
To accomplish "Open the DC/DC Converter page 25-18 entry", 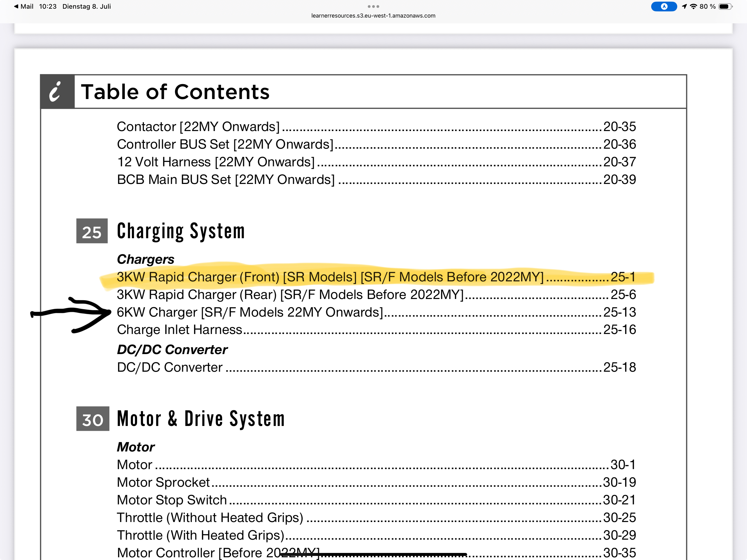I will 170,367.
